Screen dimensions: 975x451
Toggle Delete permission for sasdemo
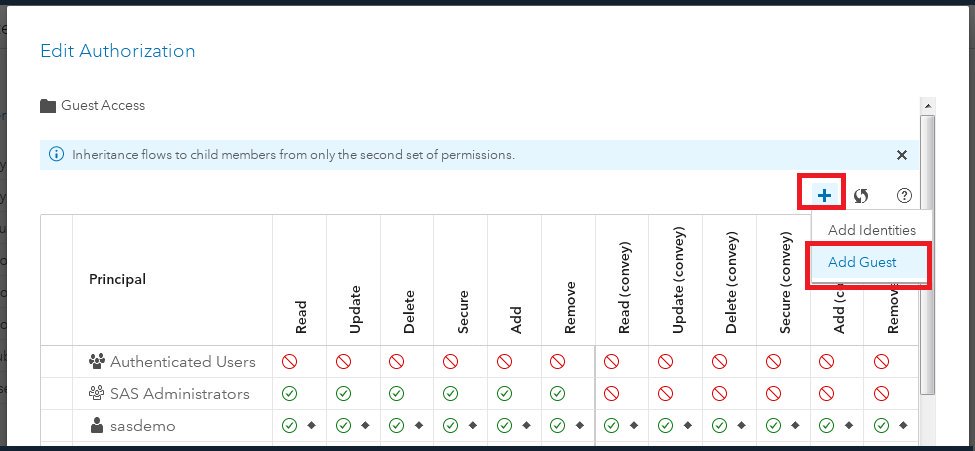pyautogui.click(x=397, y=425)
